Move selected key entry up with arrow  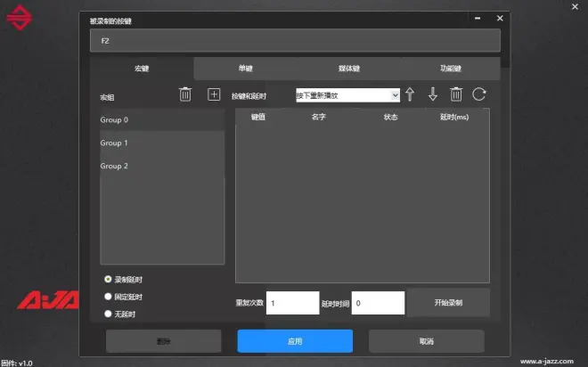click(x=410, y=94)
